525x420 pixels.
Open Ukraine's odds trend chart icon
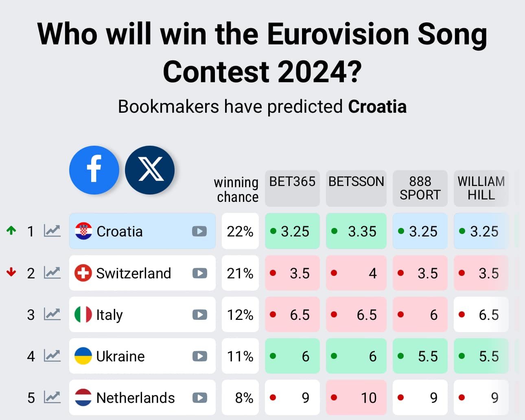[x=52, y=356]
